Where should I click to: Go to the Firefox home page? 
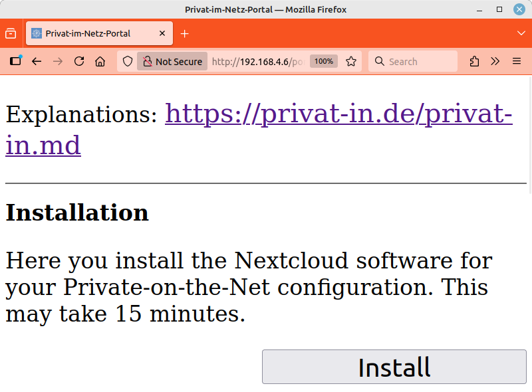pos(100,61)
